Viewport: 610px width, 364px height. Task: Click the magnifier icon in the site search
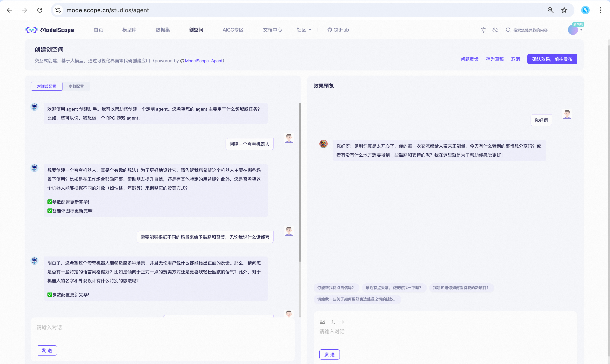point(508,30)
